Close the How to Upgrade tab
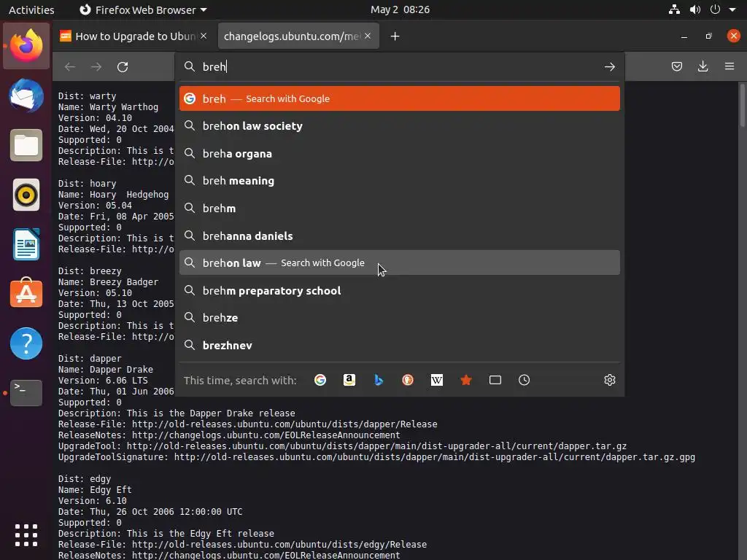 pyautogui.click(x=204, y=36)
